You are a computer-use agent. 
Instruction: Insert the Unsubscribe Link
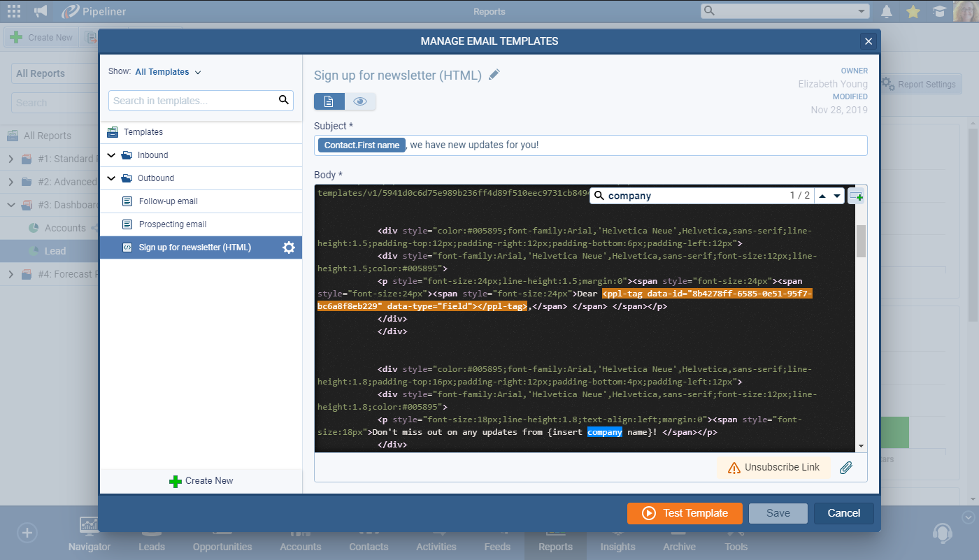click(773, 468)
